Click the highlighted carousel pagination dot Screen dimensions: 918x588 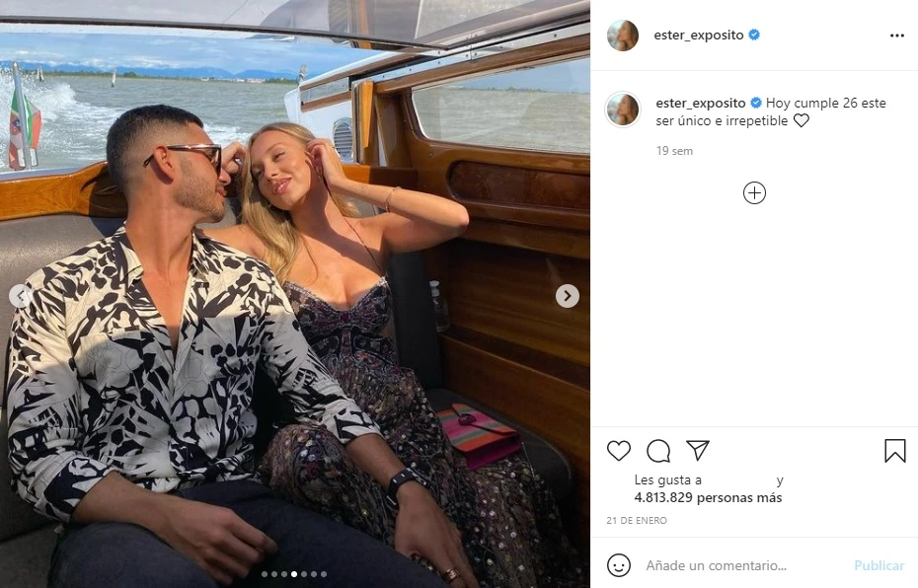pyautogui.click(x=294, y=574)
